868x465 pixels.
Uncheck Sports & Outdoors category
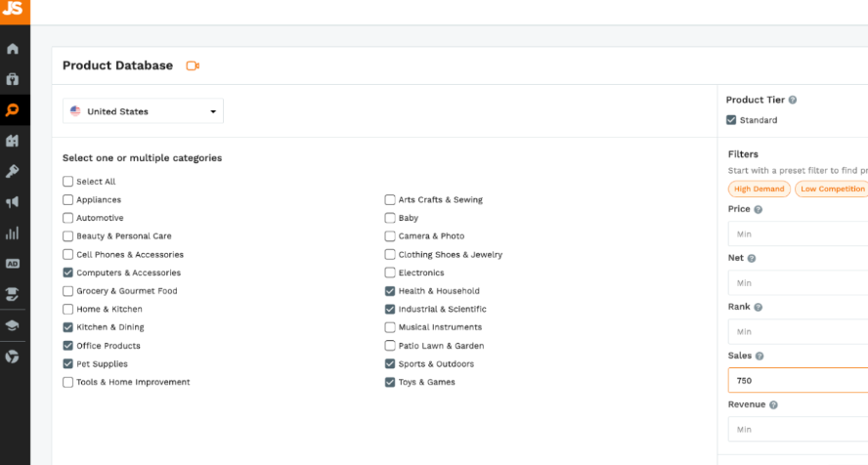[390, 363]
